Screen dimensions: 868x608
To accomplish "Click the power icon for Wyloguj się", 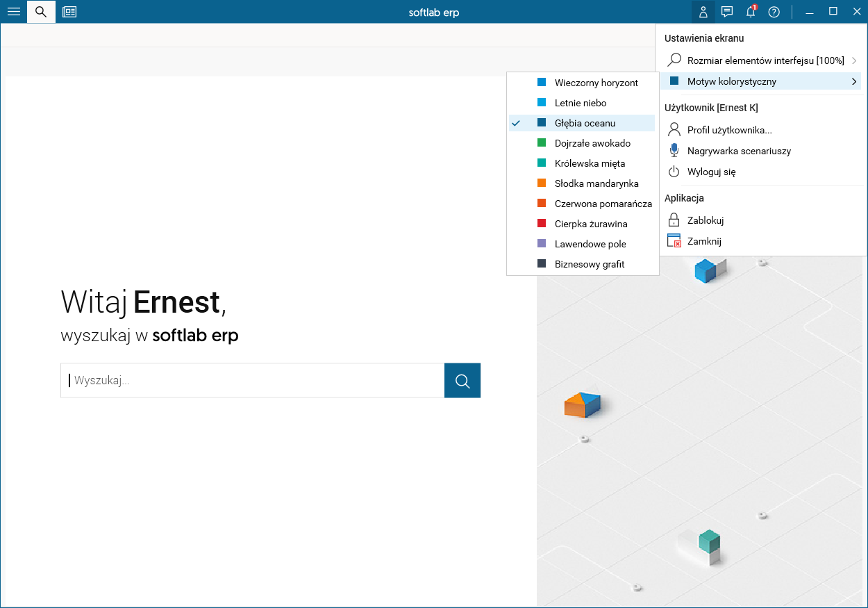I will pyautogui.click(x=674, y=172).
